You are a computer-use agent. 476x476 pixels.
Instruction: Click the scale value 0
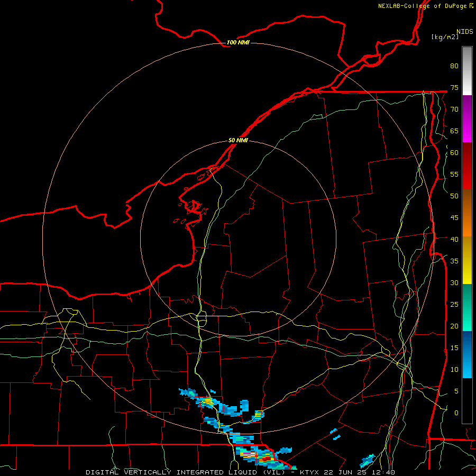pyautogui.click(x=456, y=413)
